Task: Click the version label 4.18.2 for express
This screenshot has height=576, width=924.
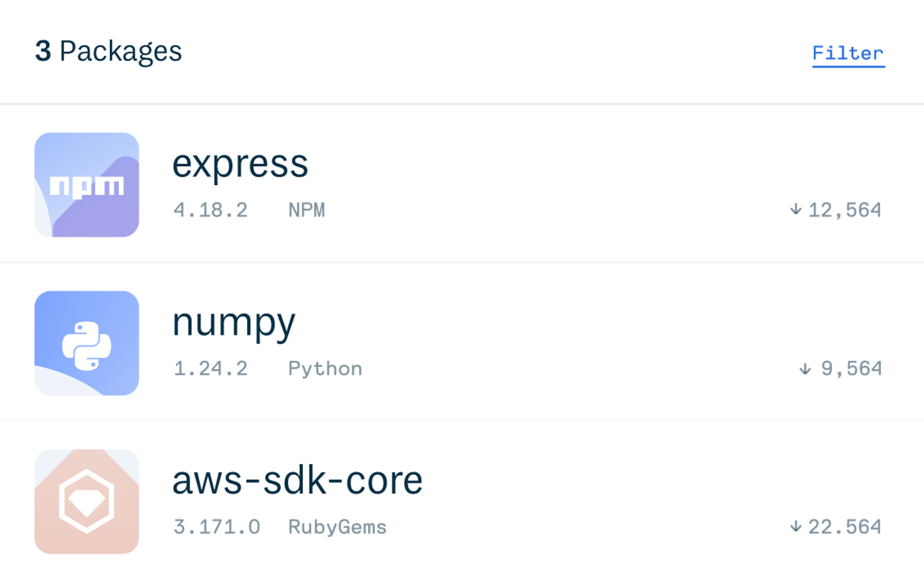Action: click(211, 209)
